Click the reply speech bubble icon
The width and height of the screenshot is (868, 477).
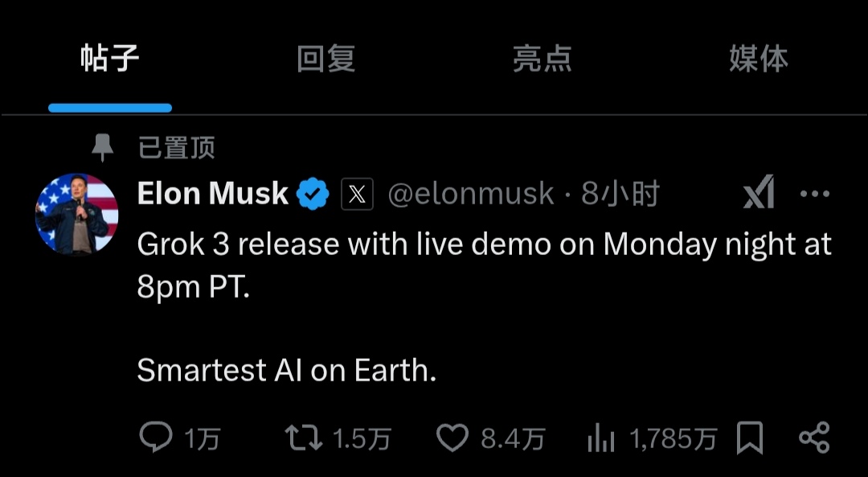156,438
